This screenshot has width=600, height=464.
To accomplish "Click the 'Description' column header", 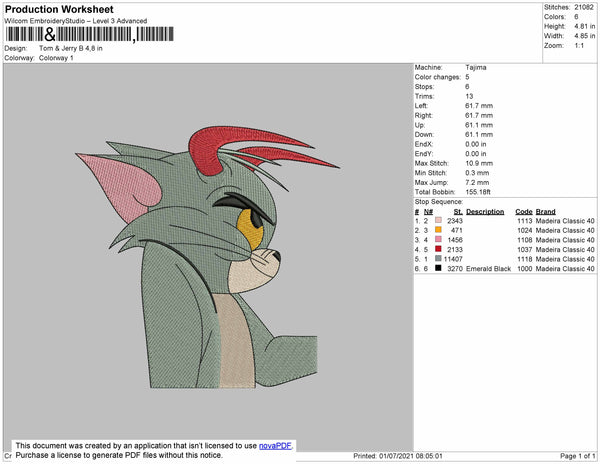I will coord(485,212).
